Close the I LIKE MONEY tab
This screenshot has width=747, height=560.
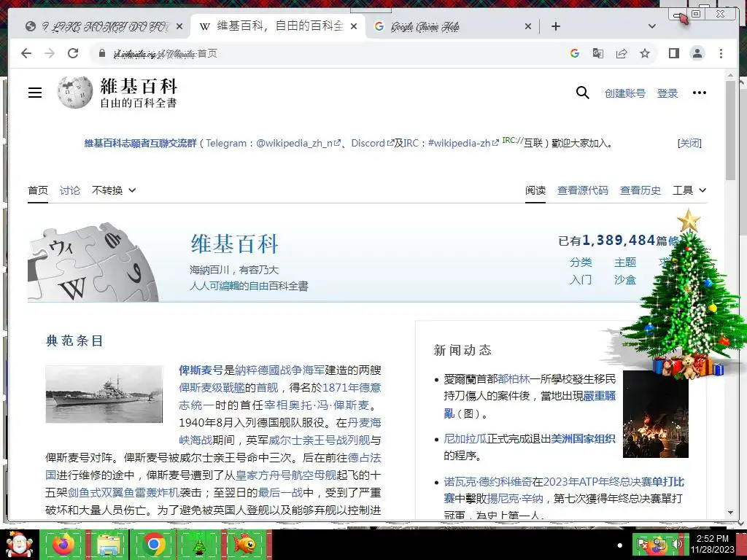179,27
